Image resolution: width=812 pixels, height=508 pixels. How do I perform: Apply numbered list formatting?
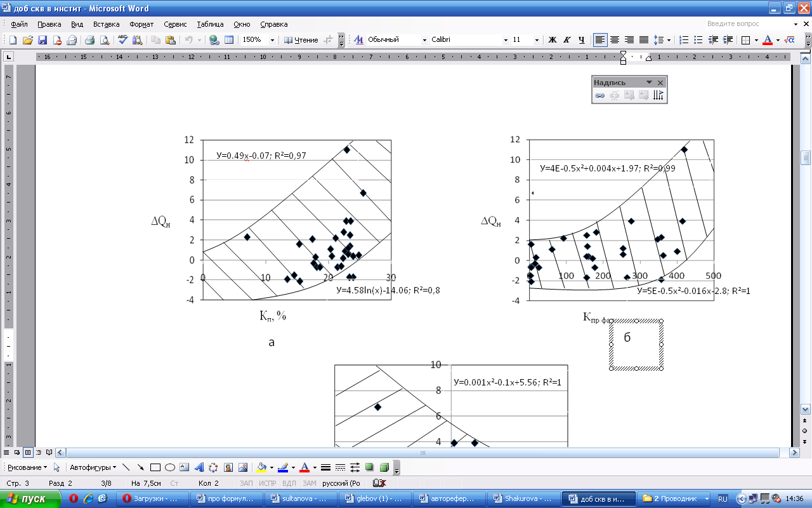[684, 40]
